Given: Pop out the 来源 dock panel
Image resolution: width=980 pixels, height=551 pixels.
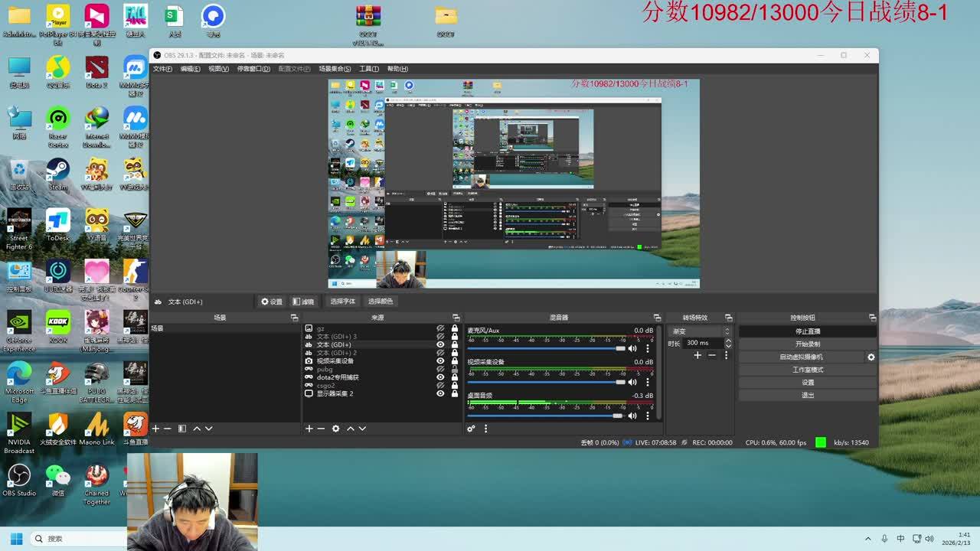Looking at the screenshot, I should pos(456,318).
